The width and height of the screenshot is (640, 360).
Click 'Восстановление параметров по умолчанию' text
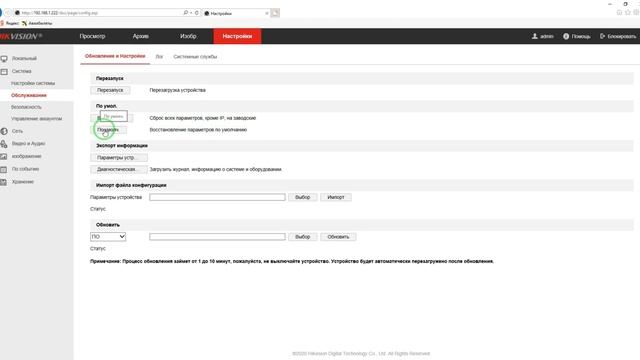point(198,130)
